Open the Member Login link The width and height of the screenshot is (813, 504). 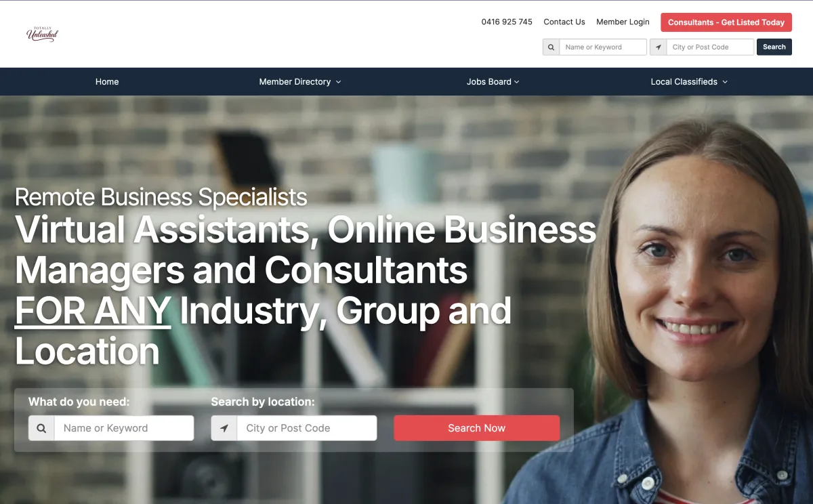pos(623,22)
